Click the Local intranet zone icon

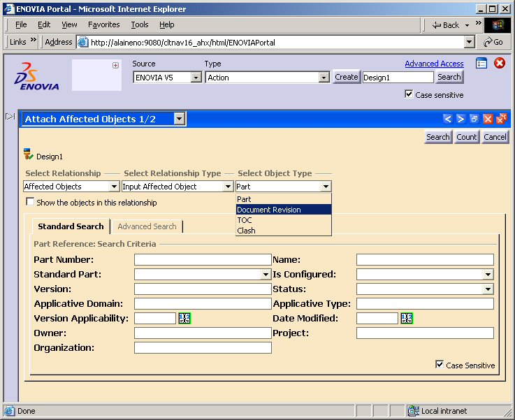click(x=413, y=410)
